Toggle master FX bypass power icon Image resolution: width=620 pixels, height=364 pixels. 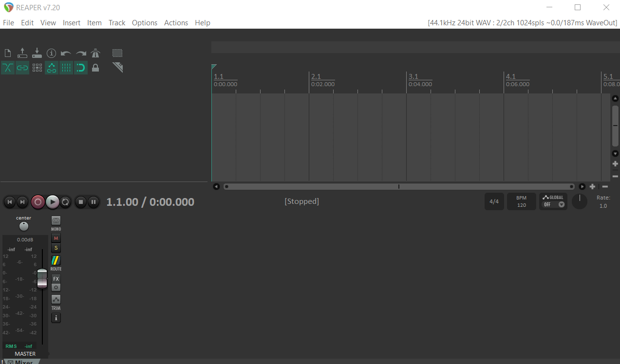coord(56,288)
